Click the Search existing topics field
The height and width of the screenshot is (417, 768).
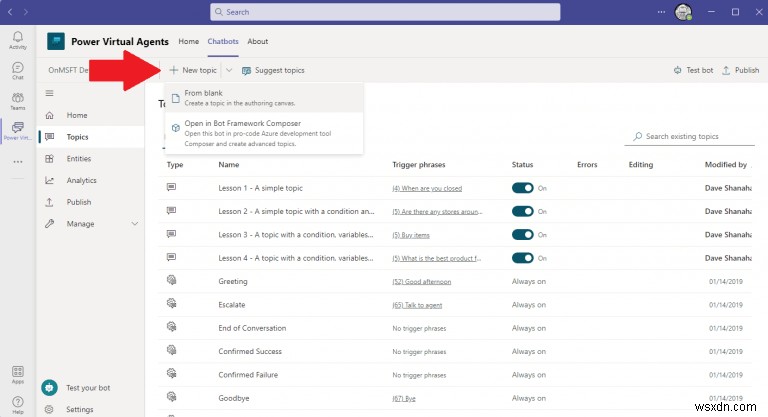pyautogui.click(x=690, y=137)
